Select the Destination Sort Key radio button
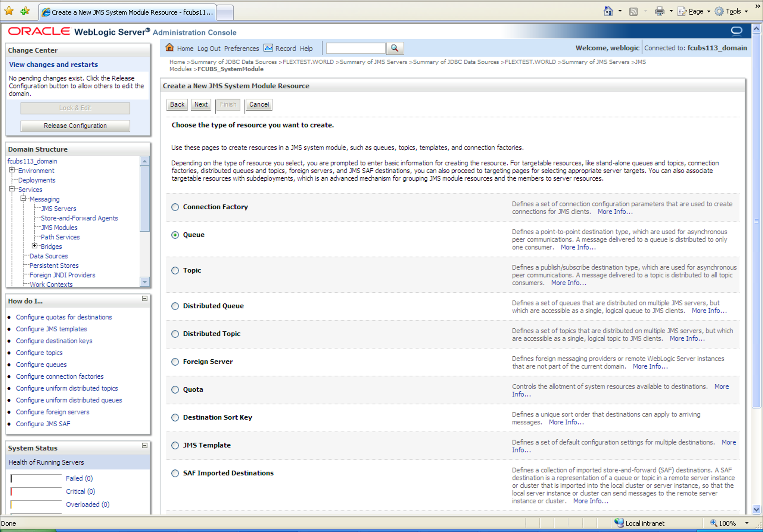 [x=175, y=418]
